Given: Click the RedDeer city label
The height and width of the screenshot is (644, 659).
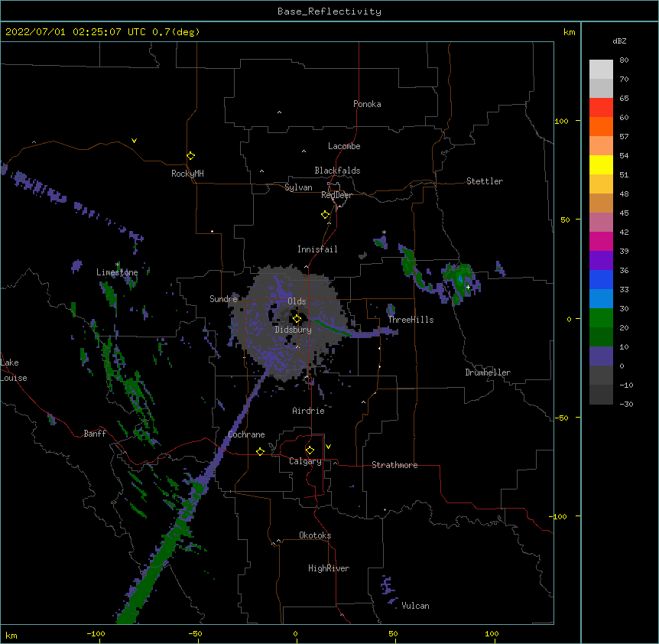Looking at the screenshot, I should point(336,195).
